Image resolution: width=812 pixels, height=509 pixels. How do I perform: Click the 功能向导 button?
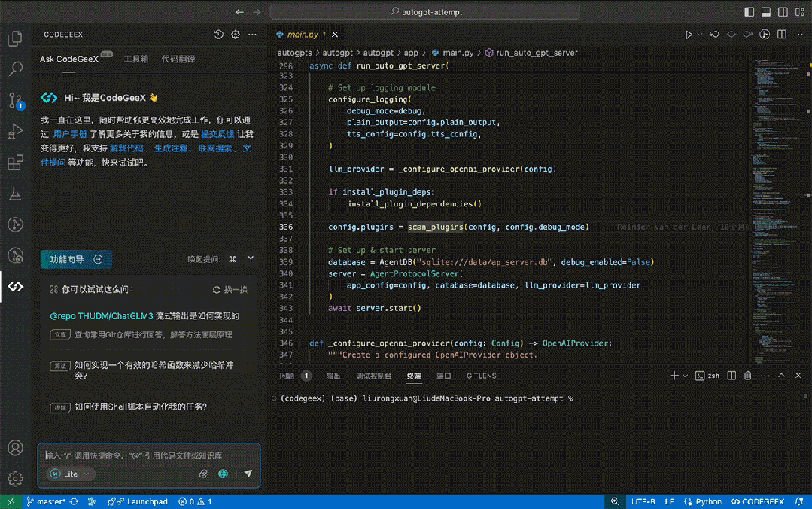(76, 259)
